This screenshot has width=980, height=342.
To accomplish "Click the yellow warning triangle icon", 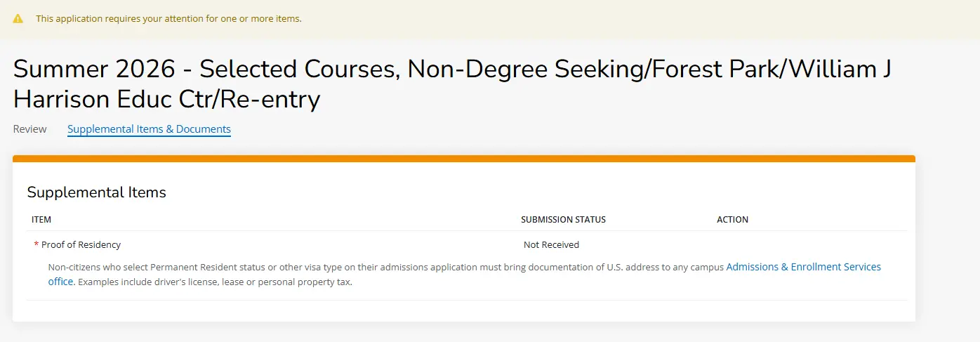I will click(x=18, y=19).
